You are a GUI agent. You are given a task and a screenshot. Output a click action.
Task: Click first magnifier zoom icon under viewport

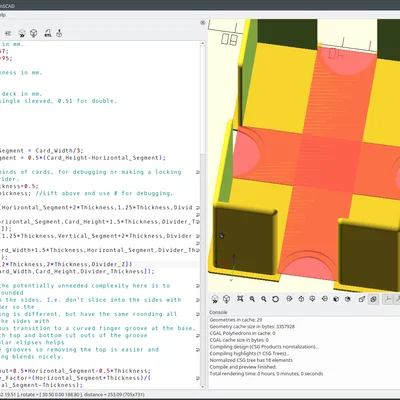coord(252,299)
